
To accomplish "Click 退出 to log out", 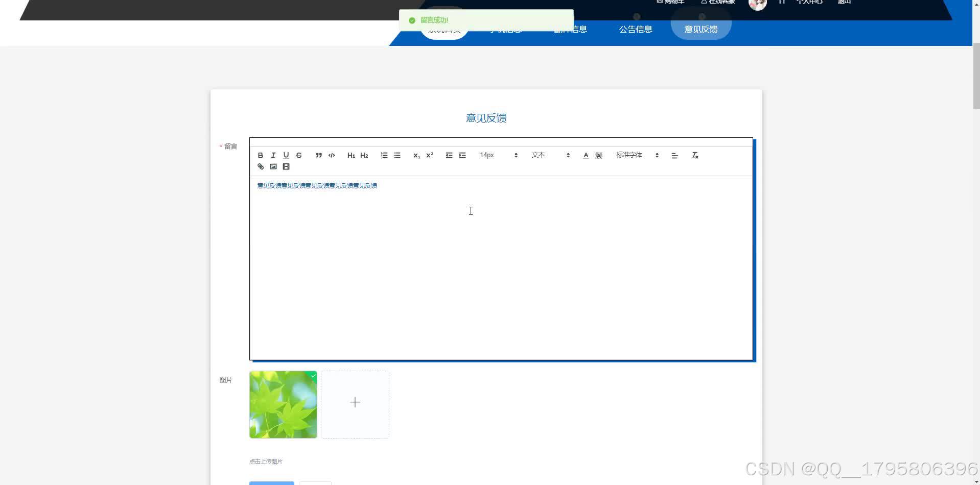I will coord(845,2).
